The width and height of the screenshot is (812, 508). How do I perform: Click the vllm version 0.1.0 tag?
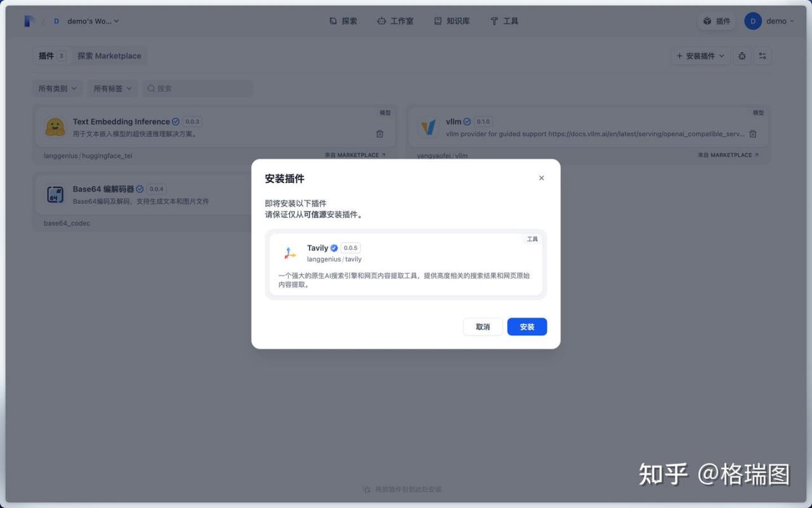(483, 121)
